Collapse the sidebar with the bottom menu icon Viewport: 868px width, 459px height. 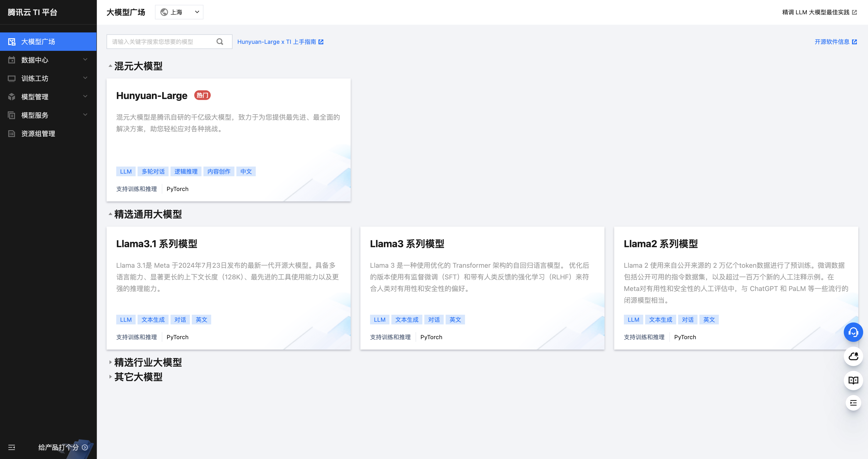(12, 447)
